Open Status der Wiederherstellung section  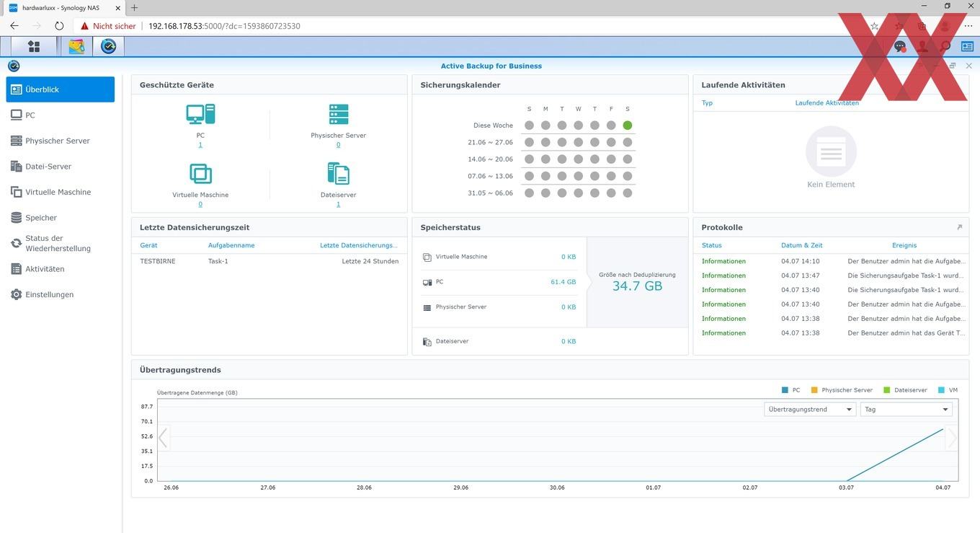61,243
